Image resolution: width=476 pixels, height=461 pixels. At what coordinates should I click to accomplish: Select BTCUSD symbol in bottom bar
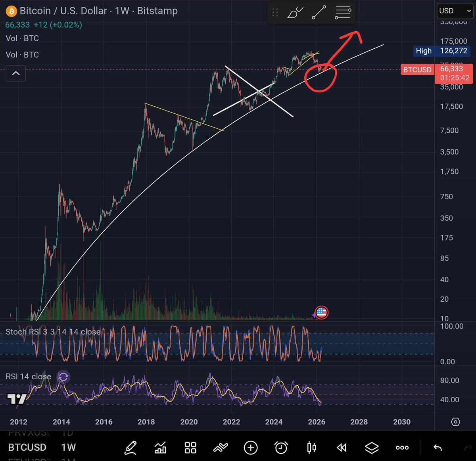pyautogui.click(x=27, y=448)
